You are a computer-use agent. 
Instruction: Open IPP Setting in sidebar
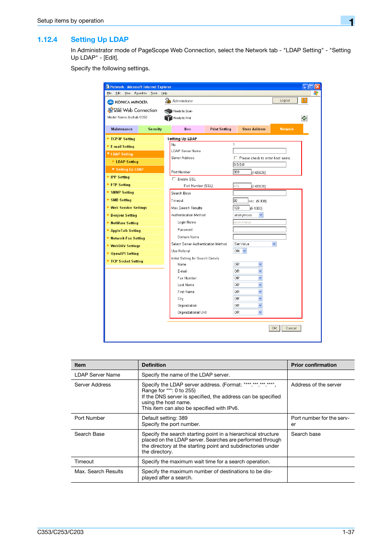135,177
